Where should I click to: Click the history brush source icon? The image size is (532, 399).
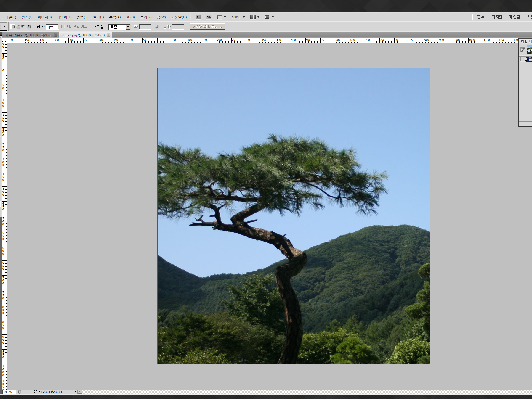523,50
